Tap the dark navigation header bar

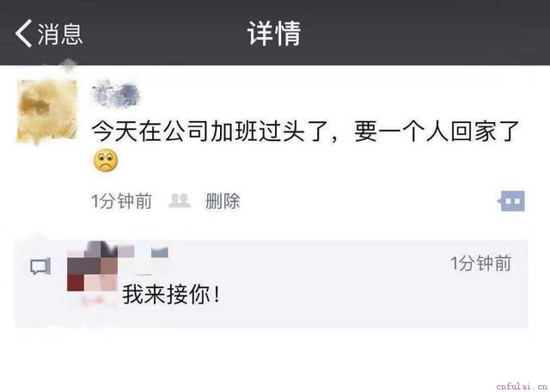pyautogui.click(x=275, y=33)
